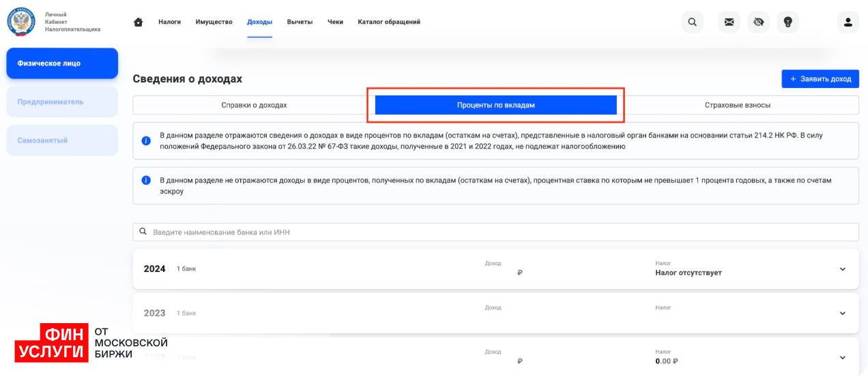The image size is (868, 377).
Task: Expand the bottom row with 0.00 ₽ tax
Action: [x=842, y=357]
